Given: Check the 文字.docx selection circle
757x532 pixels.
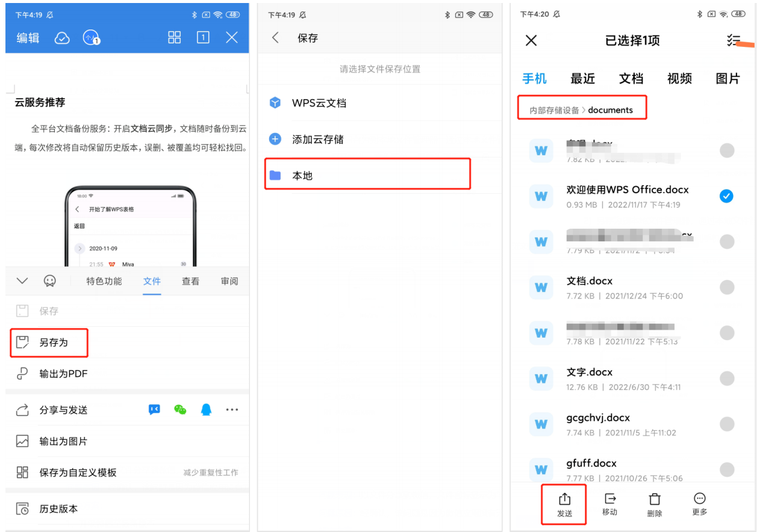Looking at the screenshot, I should (727, 379).
